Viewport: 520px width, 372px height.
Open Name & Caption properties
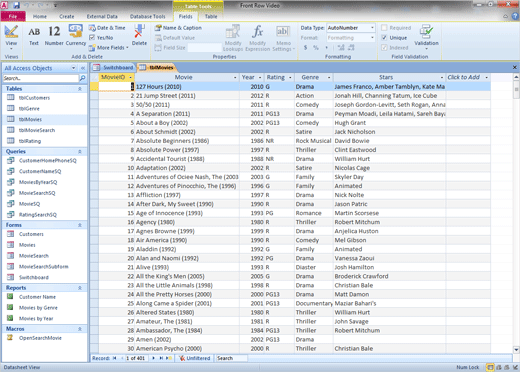[178, 28]
